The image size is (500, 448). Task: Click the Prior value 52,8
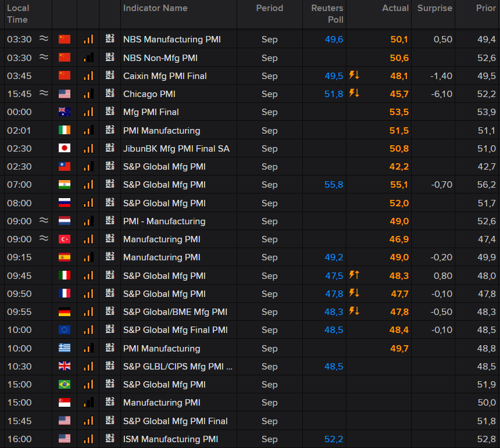[487, 439]
